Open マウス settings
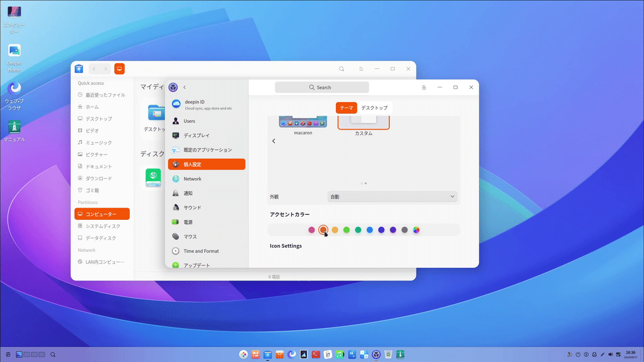This screenshot has height=362, width=644. click(x=207, y=237)
